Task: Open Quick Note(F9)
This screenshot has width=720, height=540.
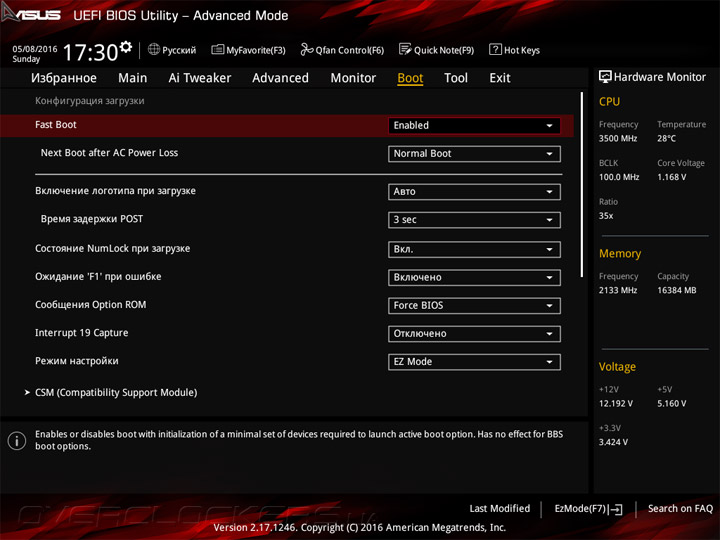Action: pos(436,50)
